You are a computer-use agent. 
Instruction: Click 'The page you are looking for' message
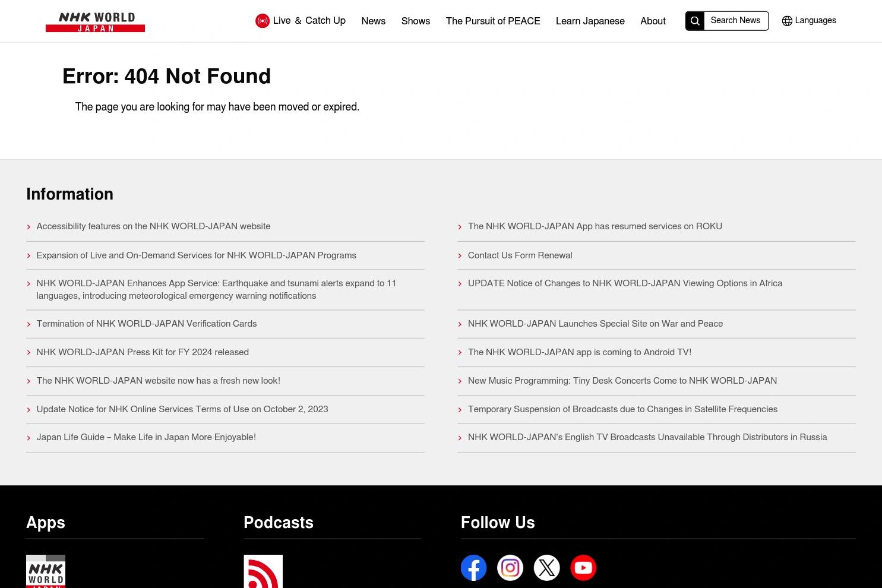click(x=217, y=107)
